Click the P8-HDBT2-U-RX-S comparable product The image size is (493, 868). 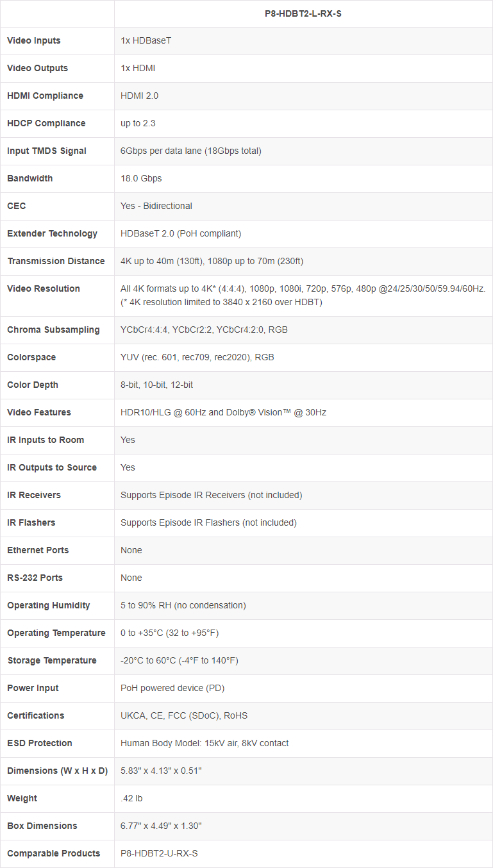(x=159, y=853)
